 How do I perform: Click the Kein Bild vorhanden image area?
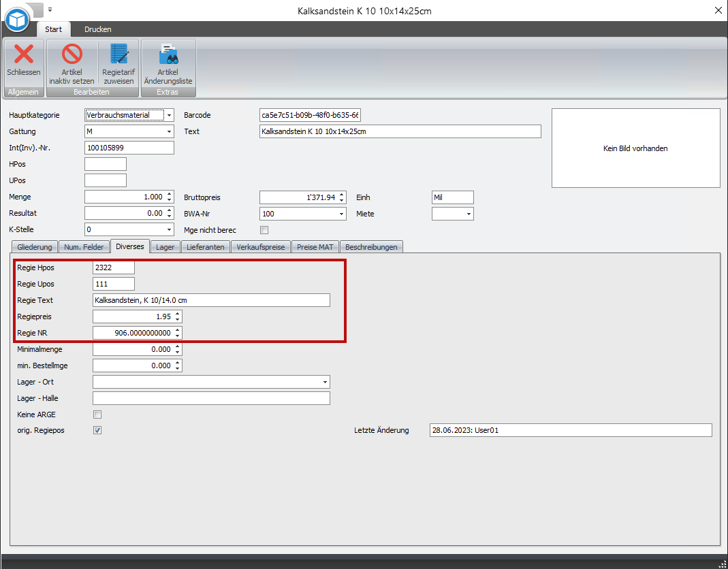pyautogui.click(x=635, y=148)
